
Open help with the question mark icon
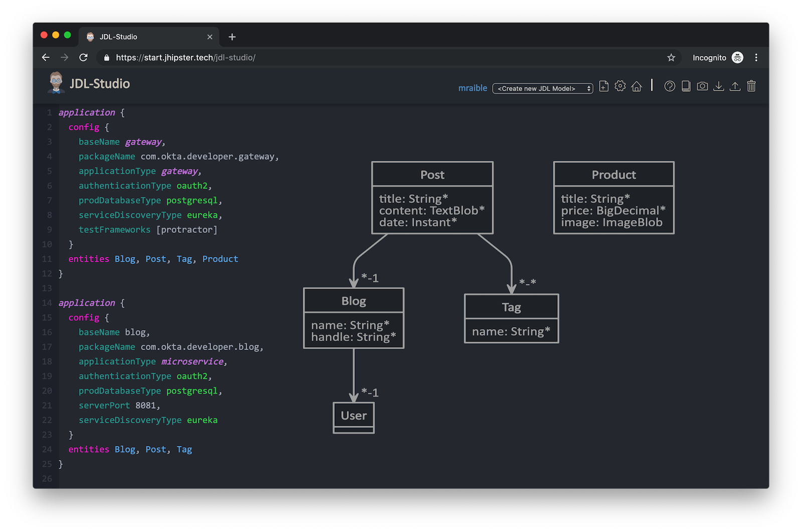tap(670, 86)
